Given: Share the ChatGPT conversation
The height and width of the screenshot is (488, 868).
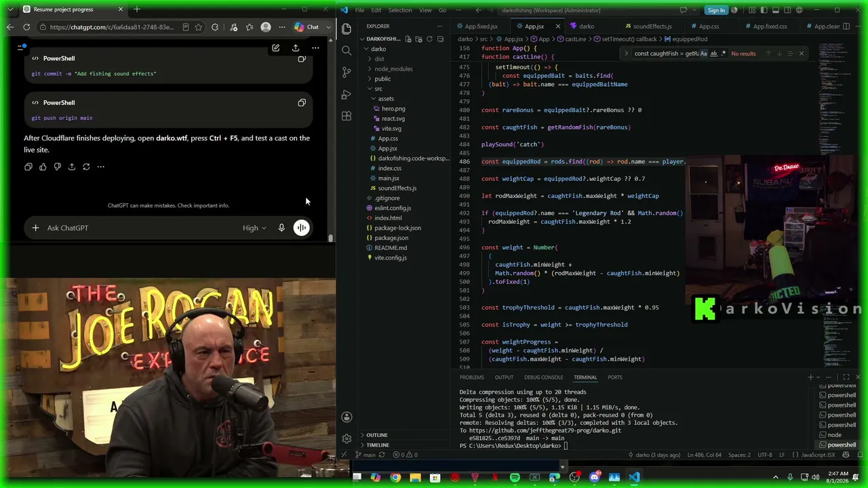Looking at the screenshot, I should 296,48.
